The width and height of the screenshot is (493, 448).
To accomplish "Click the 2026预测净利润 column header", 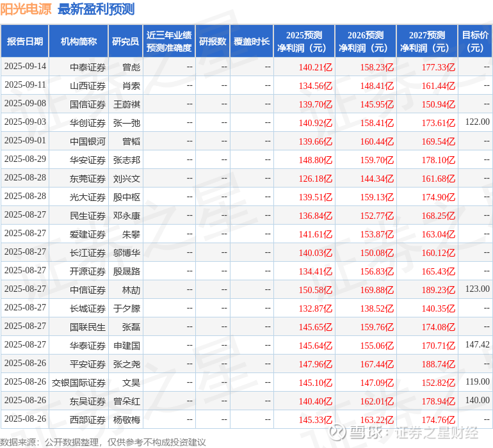I will click(366, 41).
